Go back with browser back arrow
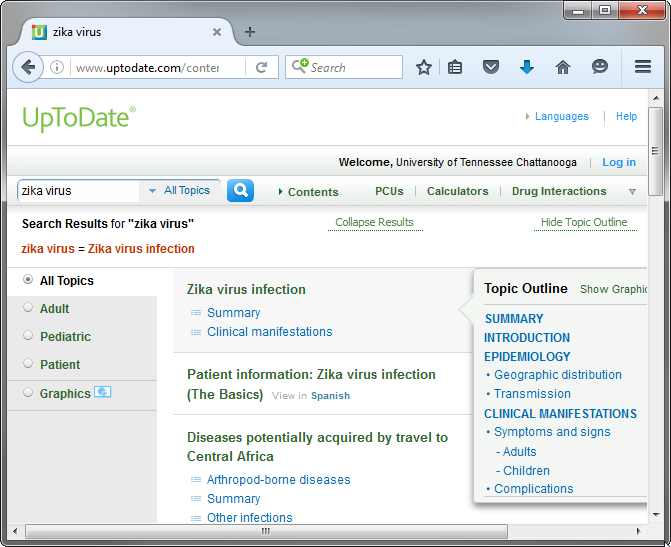Viewport: 671px width, 547px height. 28,67
